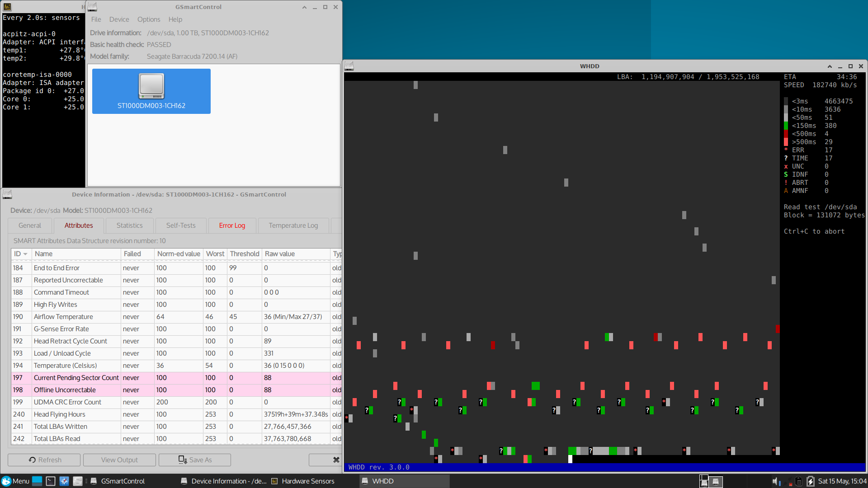
Task: Show desktop using the blue taskbar icon
Action: click(x=37, y=481)
